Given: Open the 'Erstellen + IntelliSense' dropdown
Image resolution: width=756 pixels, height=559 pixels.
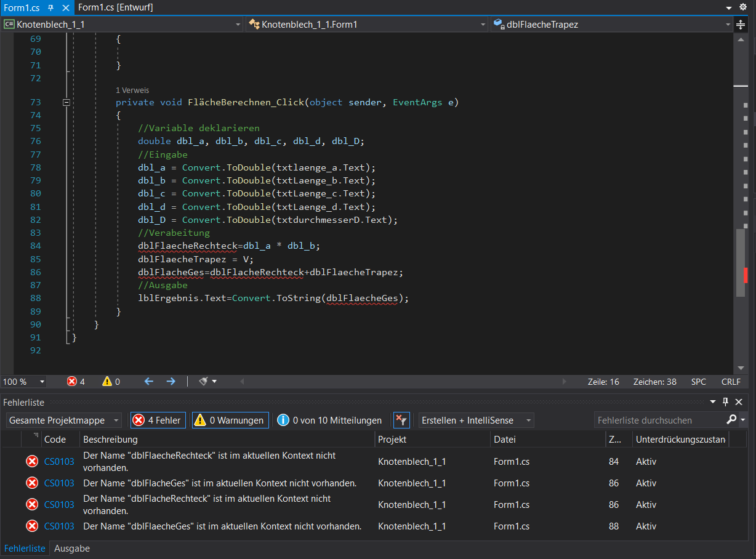Looking at the screenshot, I should tap(476, 420).
